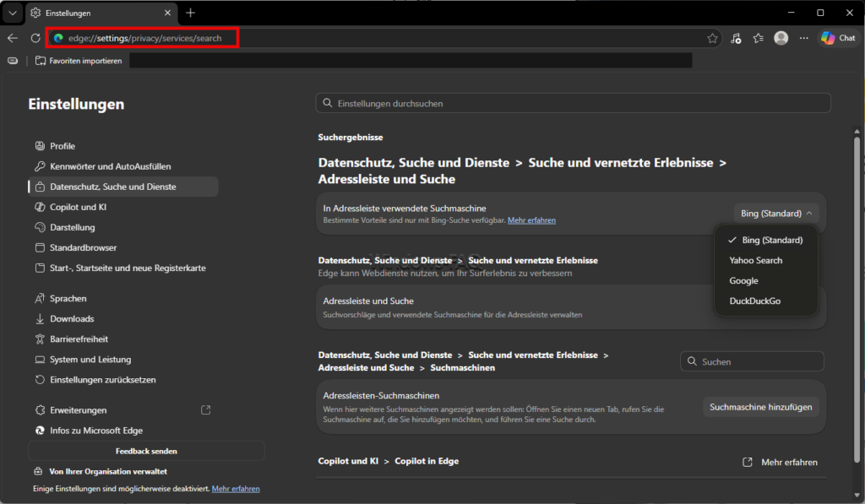Click the Edge logo in address bar
This screenshot has width=865, height=504.
(x=58, y=38)
